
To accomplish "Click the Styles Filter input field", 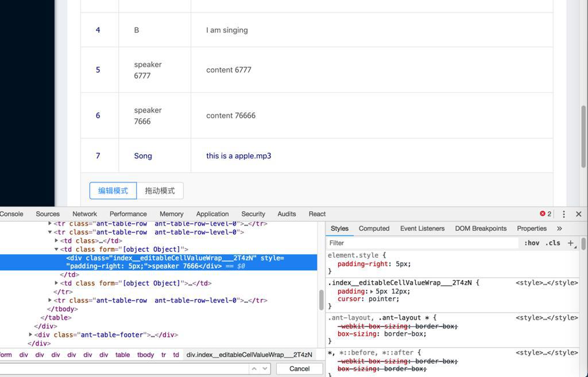I will 422,243.
